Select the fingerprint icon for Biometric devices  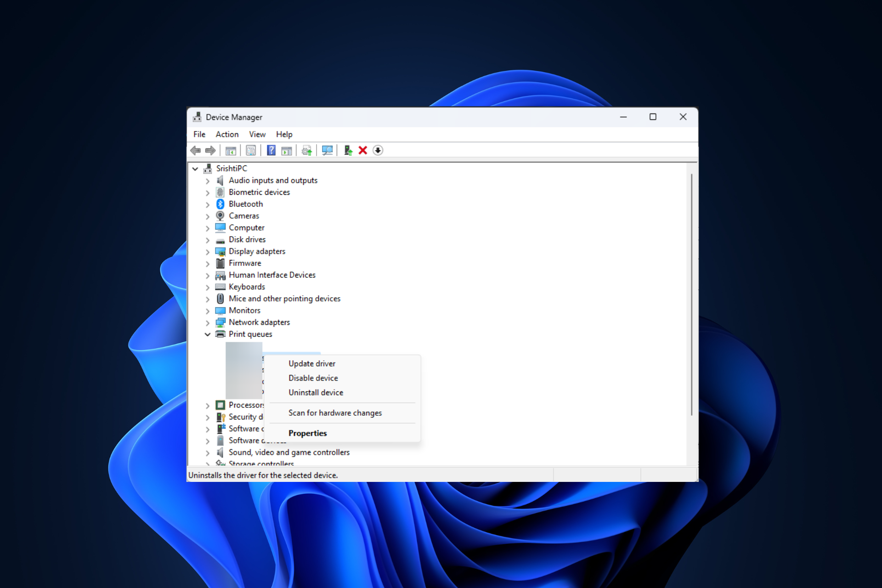[220, 192]
